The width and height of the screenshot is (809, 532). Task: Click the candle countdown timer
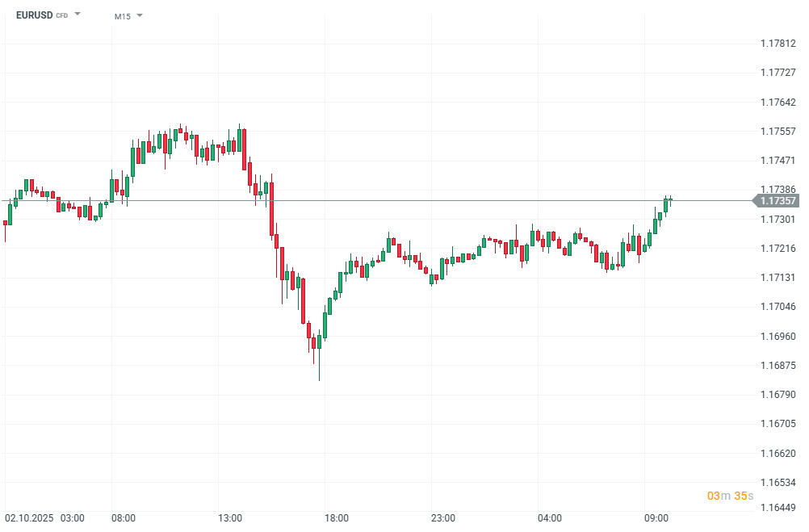click(730, 496)
